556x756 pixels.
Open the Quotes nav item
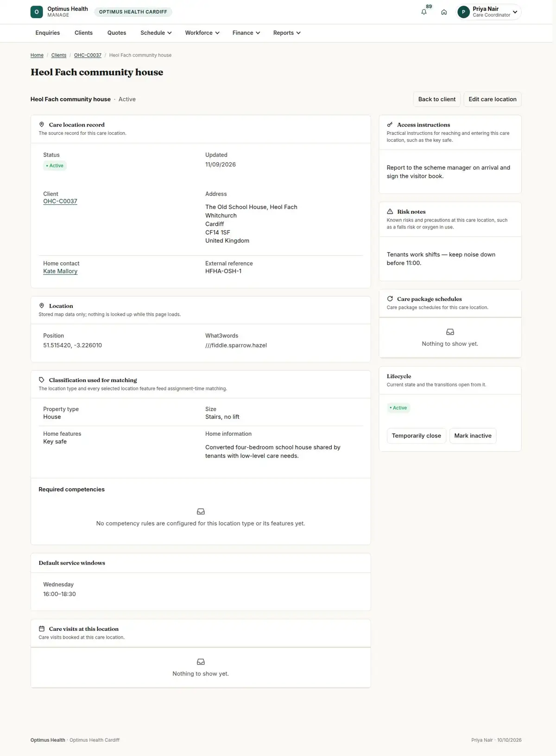(117, 33)
